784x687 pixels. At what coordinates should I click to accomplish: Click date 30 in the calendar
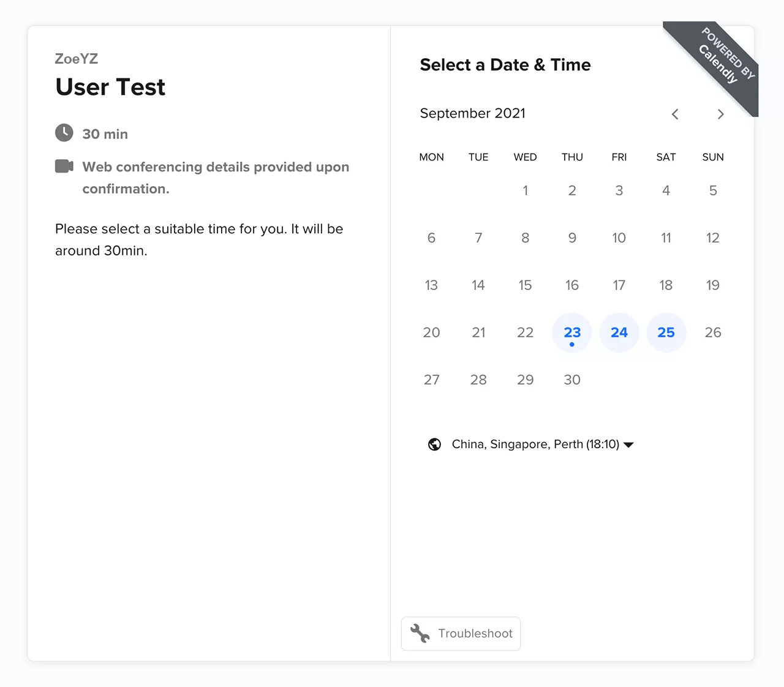pos(572,380)
